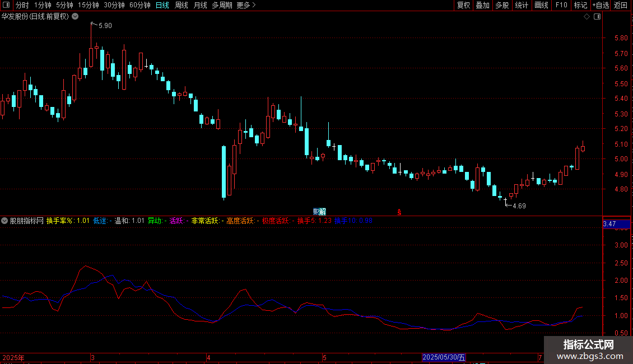Add stock via +自选 button
633x364 pixels.
coord(601,5)
